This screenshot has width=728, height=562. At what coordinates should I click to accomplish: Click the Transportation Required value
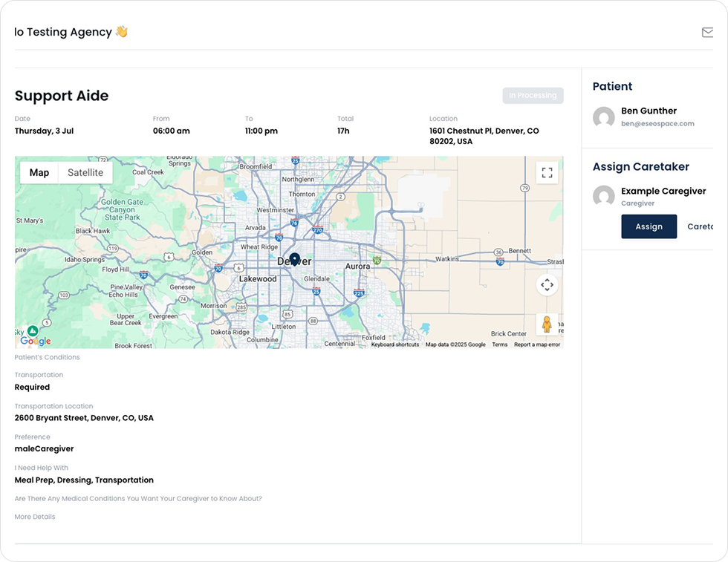(32, 387)
